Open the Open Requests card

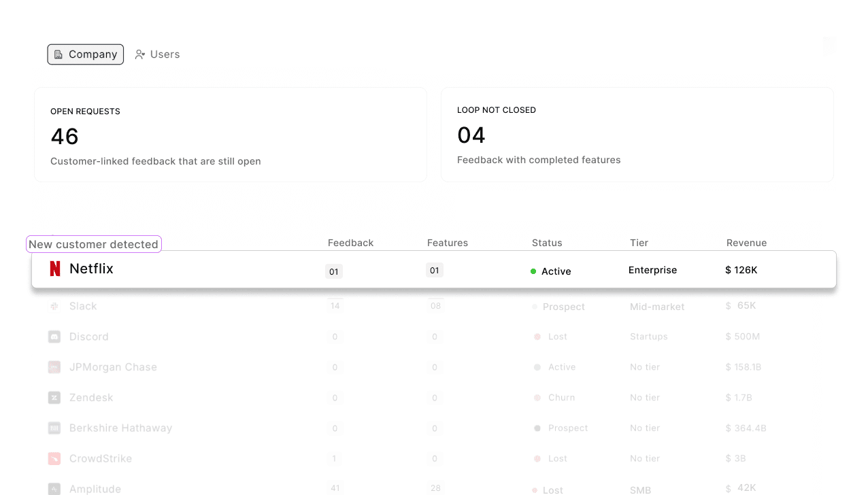[x=231, y=135]
